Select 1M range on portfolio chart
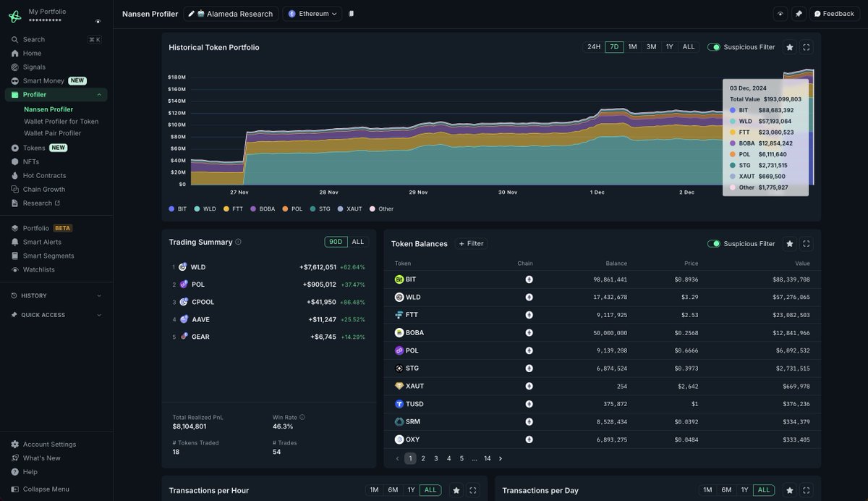Image resolution: width=868 pixels, height=501 pixels. click(633, 47)
